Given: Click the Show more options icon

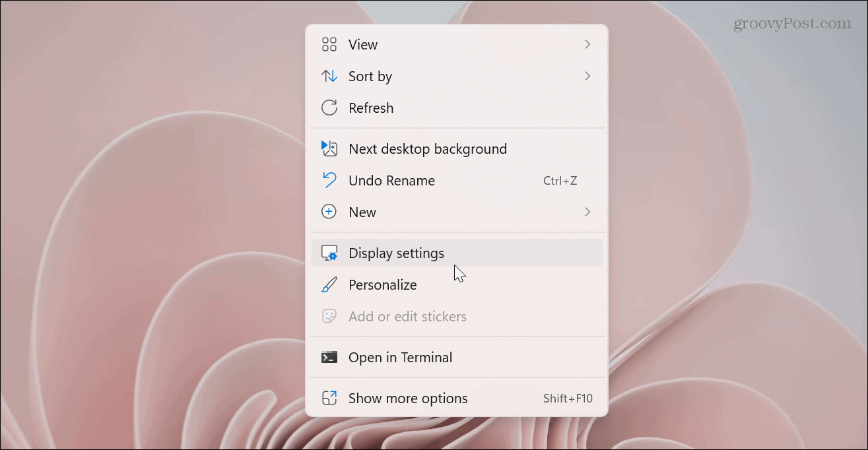Looking at the screenshot, I should point(330,398).
